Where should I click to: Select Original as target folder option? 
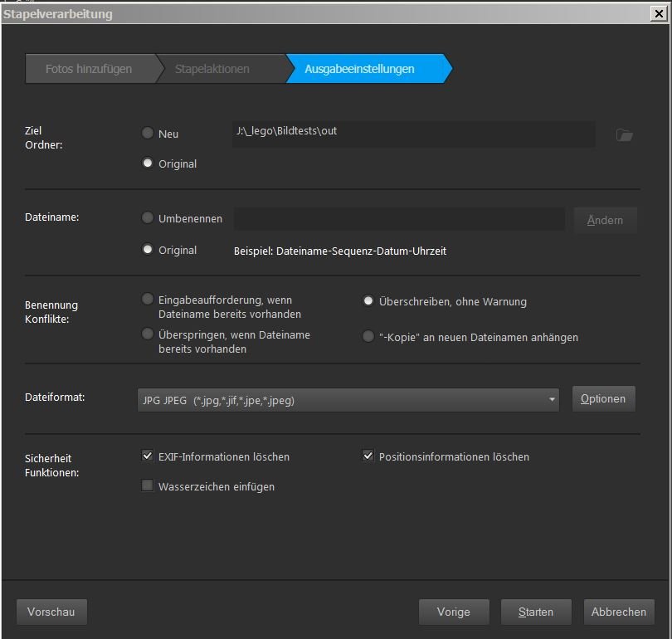[148, 163]
